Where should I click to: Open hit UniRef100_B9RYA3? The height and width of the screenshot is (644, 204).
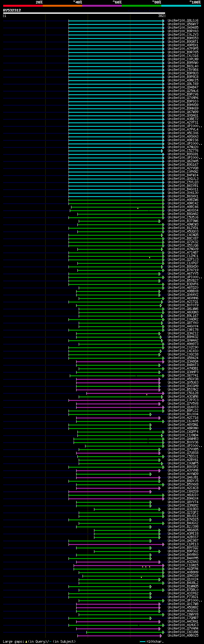(x=183, y=31)
